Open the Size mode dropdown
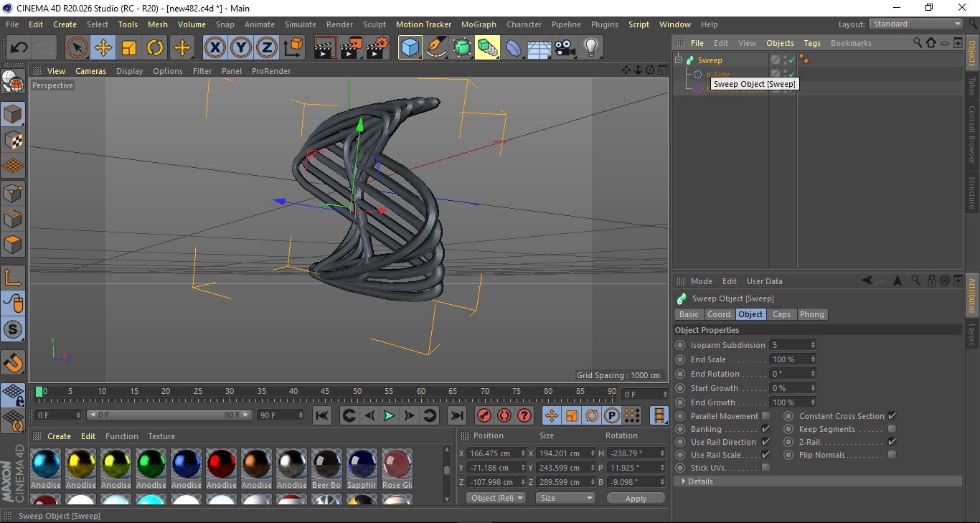The image size is (980, 523). click(x=566, y=498)
